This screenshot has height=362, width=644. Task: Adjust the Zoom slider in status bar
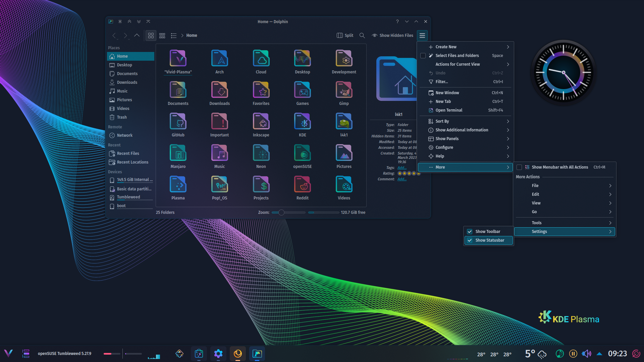[288, 213]
